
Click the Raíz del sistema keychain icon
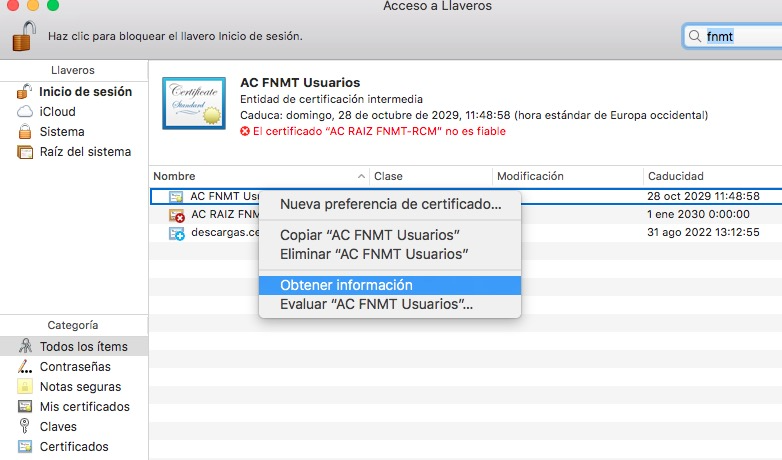click(x=24, y=152)
